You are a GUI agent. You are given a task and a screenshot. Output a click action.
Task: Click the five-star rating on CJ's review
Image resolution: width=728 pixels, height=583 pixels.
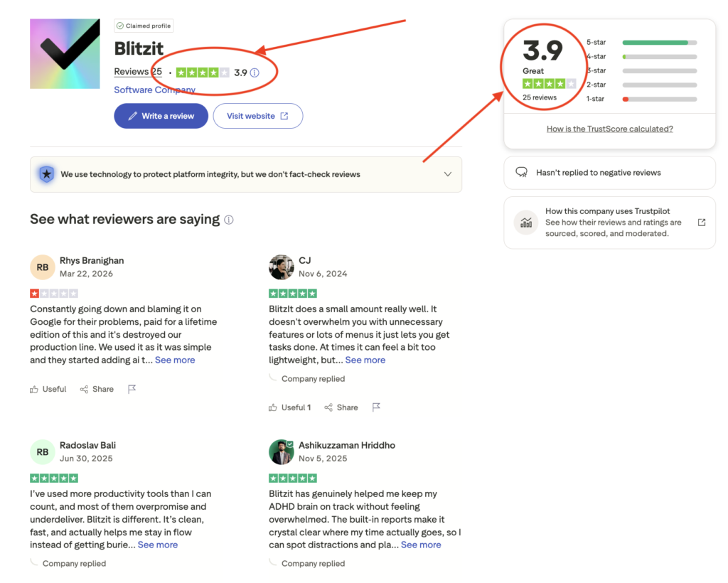tap(293, 294)
